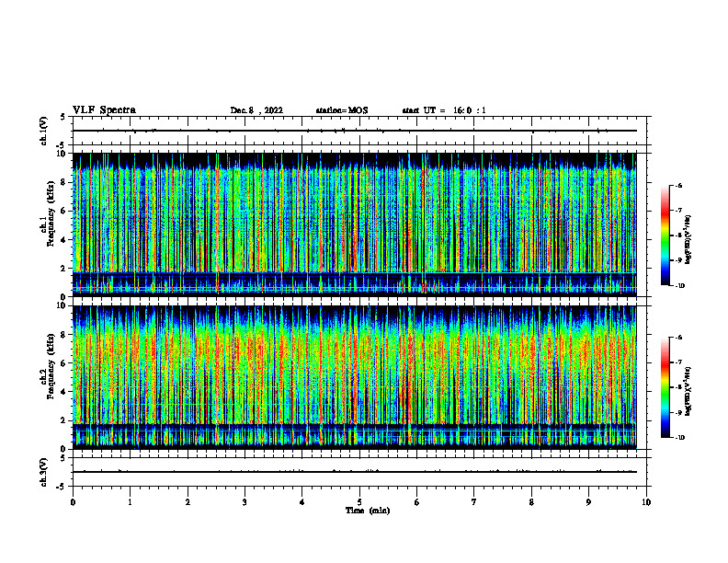Click the "10" tick on time axis
The width and height of the screenshot is (728, 563).
[x=646, y=502]
